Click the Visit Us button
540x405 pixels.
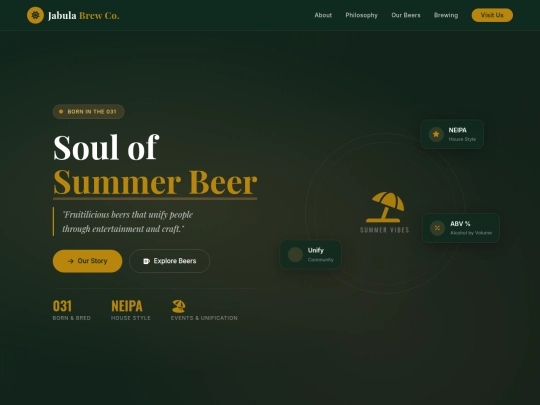(x=492, y=15)
